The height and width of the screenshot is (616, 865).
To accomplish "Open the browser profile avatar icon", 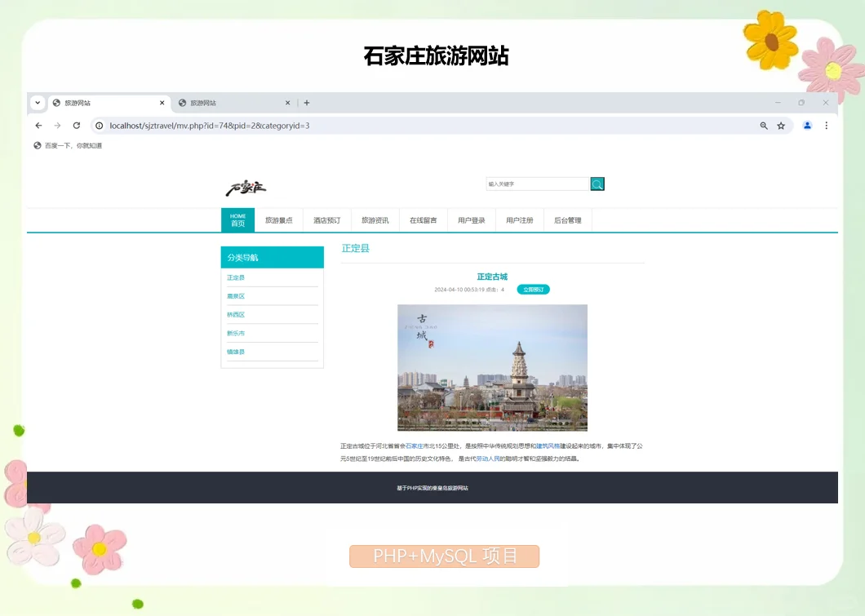I will 807,126.
